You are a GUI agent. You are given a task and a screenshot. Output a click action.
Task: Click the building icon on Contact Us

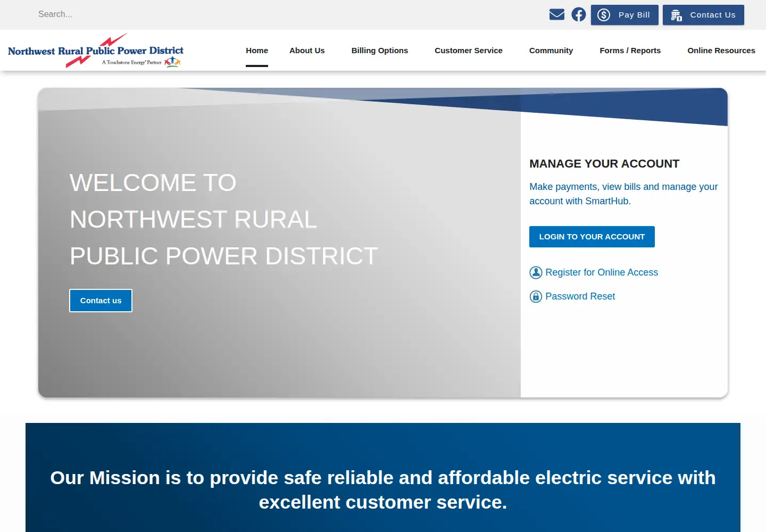point(676,15)
